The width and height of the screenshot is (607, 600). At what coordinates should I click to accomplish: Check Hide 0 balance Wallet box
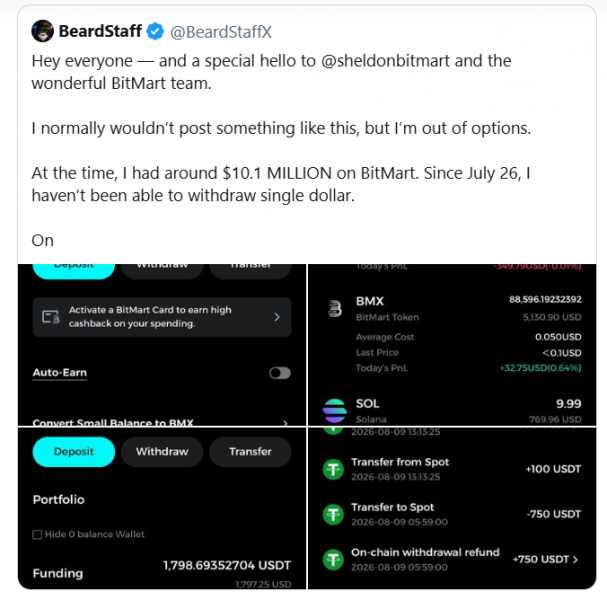coord(37,535)
